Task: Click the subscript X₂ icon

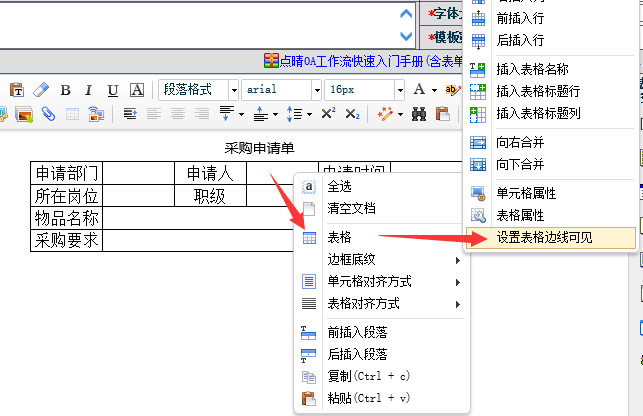Action: pos(352,114)
